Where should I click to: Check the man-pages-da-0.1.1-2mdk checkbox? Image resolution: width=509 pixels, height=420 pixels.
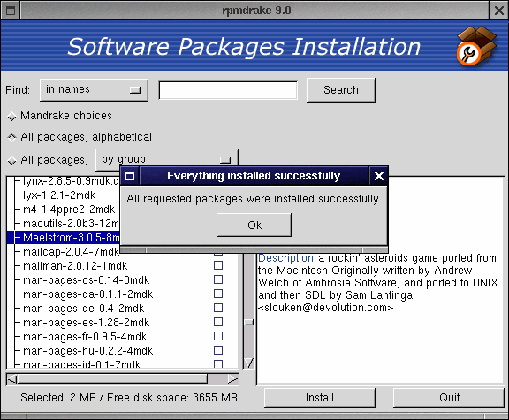pos(218,294)
